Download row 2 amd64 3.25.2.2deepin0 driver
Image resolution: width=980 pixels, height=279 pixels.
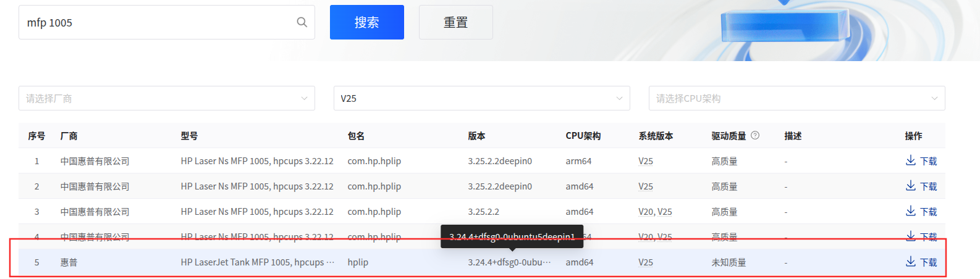921,186
